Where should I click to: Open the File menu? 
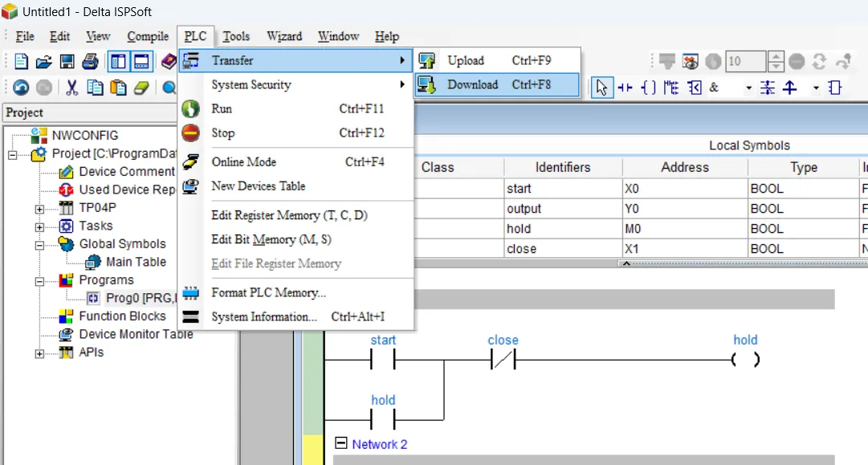coord(24,36)
